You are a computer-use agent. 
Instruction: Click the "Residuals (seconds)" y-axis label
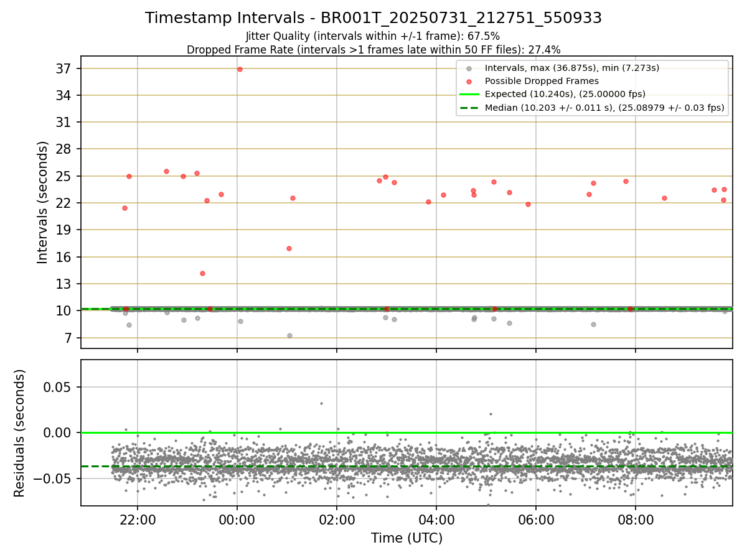coord(20,433)
